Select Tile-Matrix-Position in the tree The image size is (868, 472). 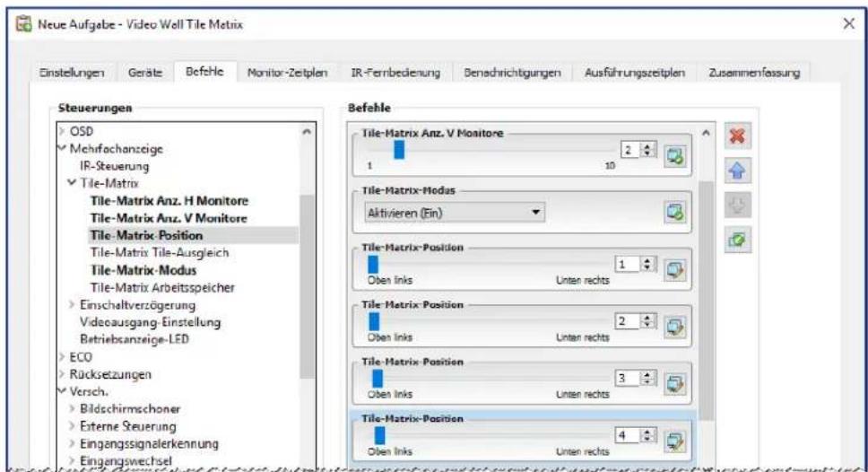coord(146,235)
